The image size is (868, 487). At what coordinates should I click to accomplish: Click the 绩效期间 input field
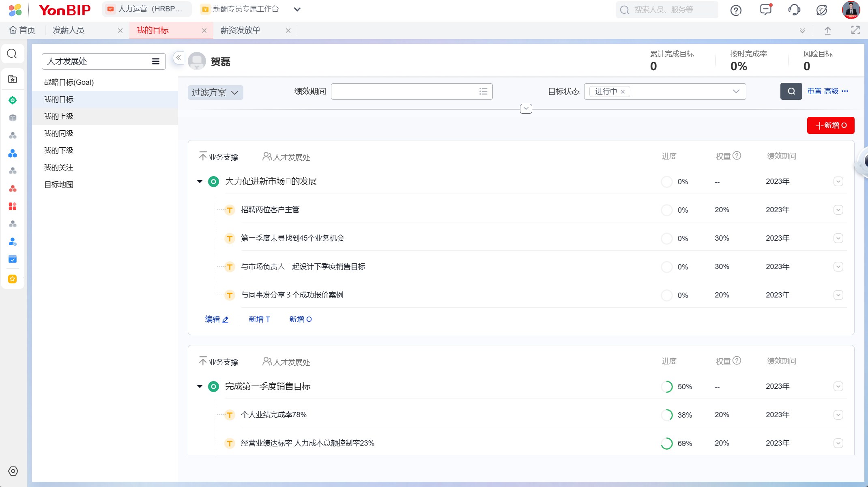click(412, 91)
